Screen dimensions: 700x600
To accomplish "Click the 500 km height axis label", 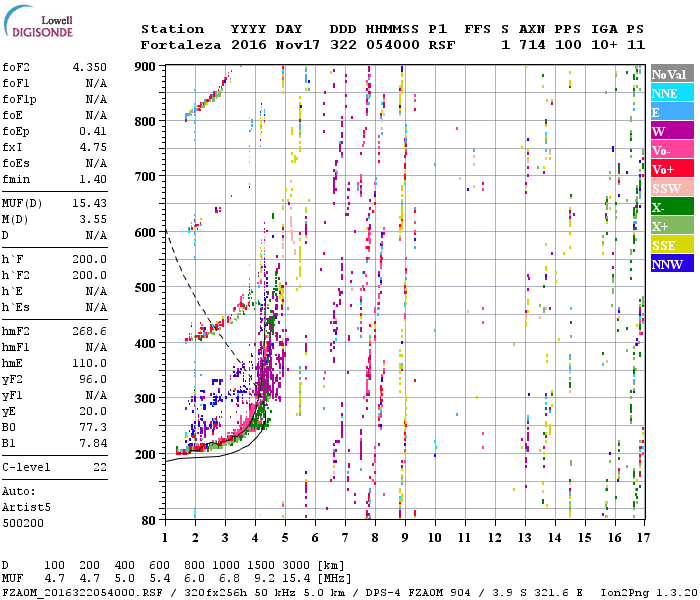I will coord(145,288).
